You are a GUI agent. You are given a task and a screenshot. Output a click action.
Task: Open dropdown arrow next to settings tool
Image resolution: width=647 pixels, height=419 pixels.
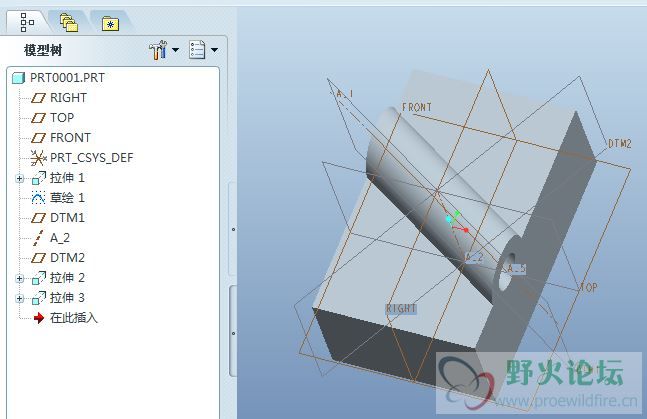(175, 50)
